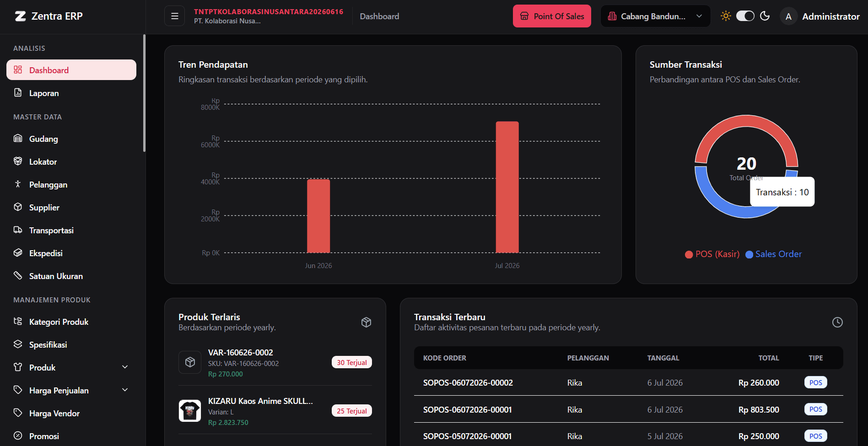Image resolution: width=868 pixels, height=446 pixels.
Task: Click the sun light-mode icon
Action: tap(726, 16)
